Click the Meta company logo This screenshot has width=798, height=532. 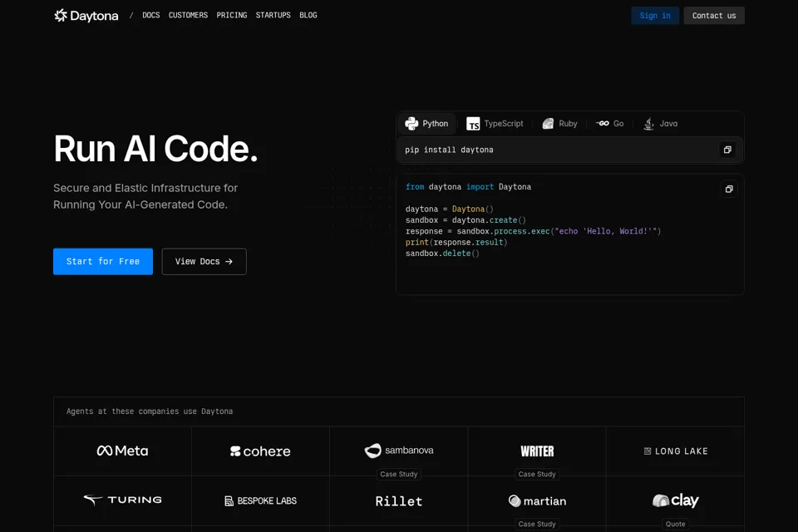pyautogui.click(x=123, y=451)
